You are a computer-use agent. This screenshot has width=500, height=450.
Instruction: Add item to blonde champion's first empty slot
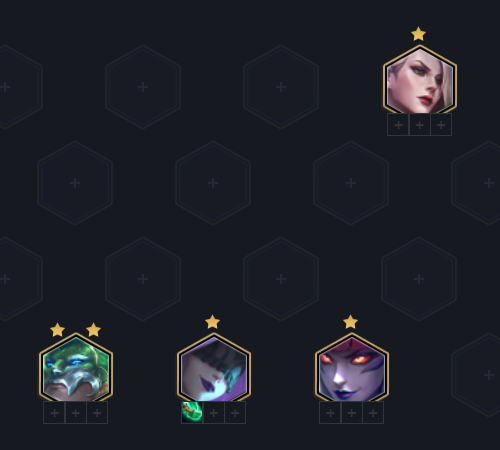(398, 125)
